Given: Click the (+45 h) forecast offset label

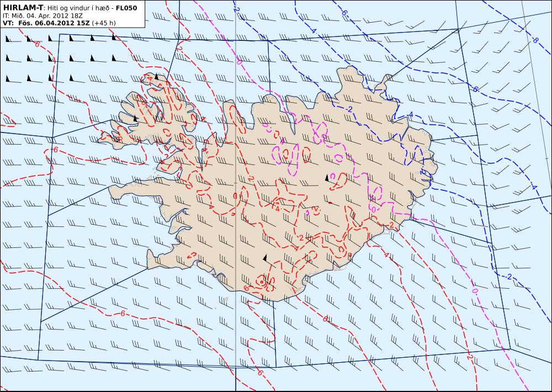Looking at the screenshot, I should click(104, 23).
